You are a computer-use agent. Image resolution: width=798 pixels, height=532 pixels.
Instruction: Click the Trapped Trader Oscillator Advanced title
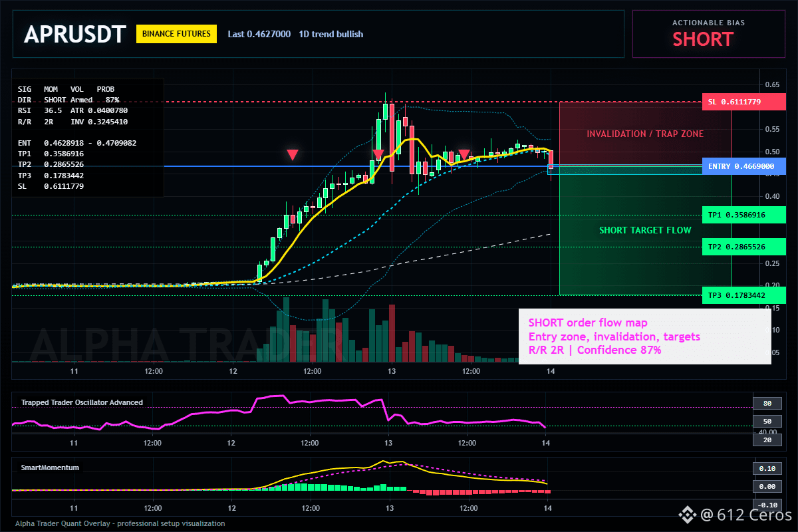(x=82, y=402)
